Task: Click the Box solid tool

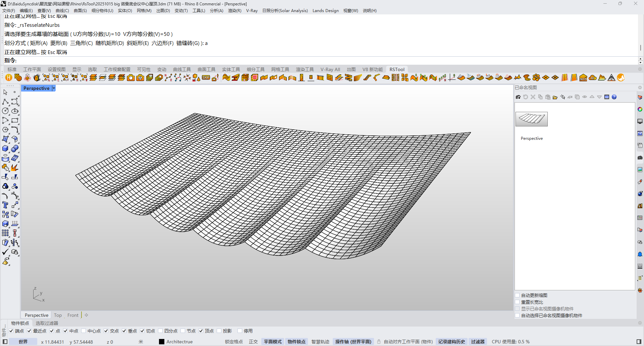Action: [5, 149]
